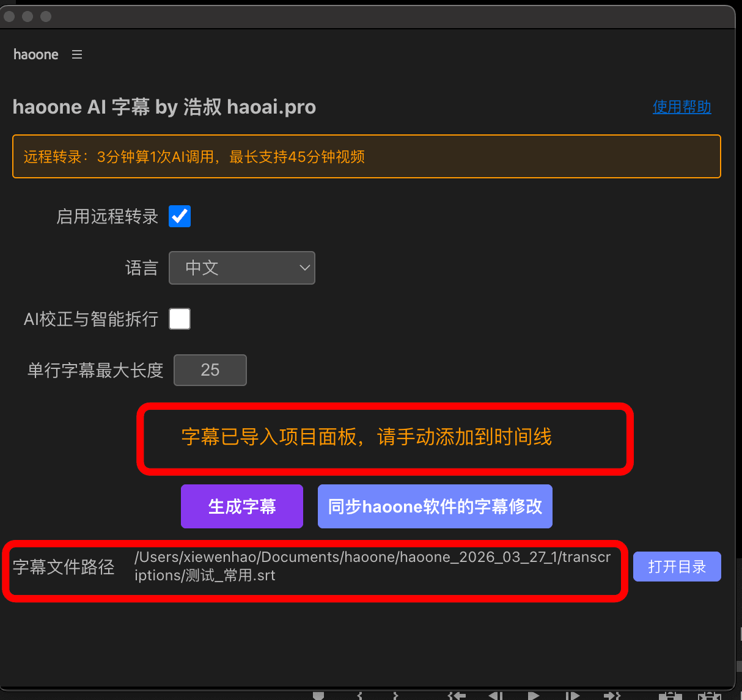Click the Mark Out brace icon

pos(396,696)
